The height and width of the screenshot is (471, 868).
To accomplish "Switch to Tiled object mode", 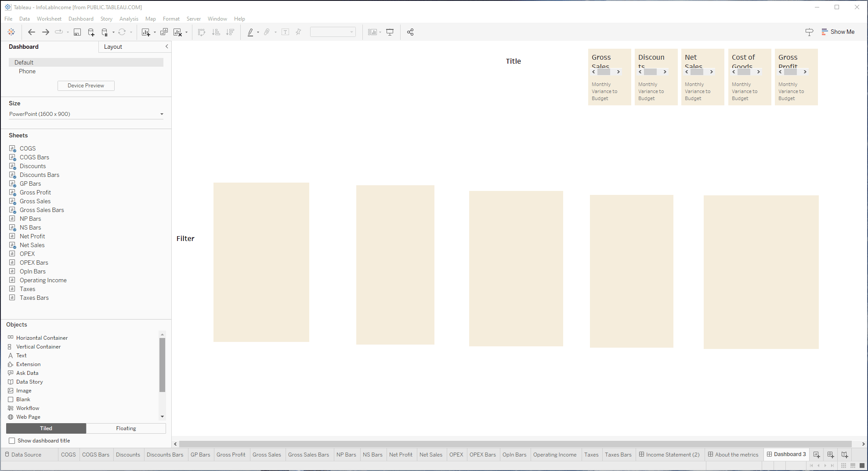I will [x=46, y=428].
